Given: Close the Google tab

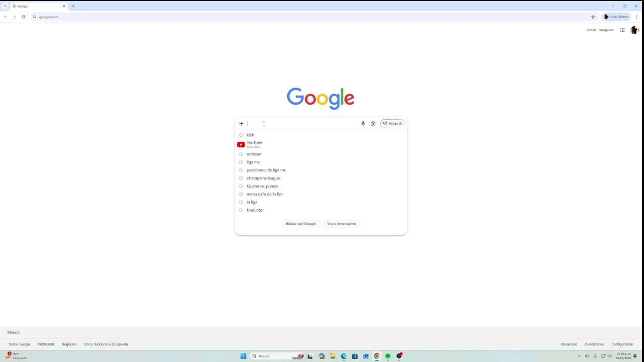Looking at the screenshot, I should (x=64, y=6).
